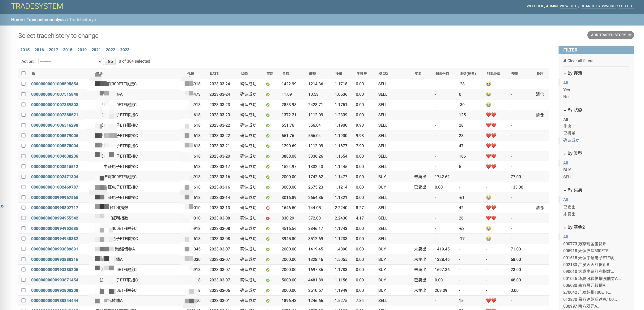Check the box for row 00000000001008595854

coord(24,84)
